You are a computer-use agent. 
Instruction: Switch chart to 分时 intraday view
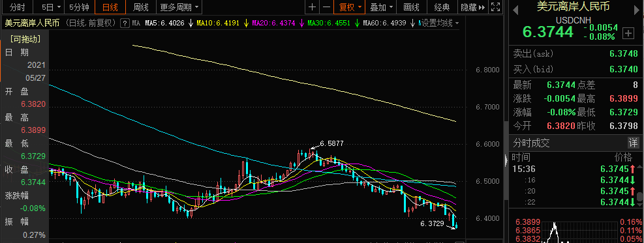point(17,7)
